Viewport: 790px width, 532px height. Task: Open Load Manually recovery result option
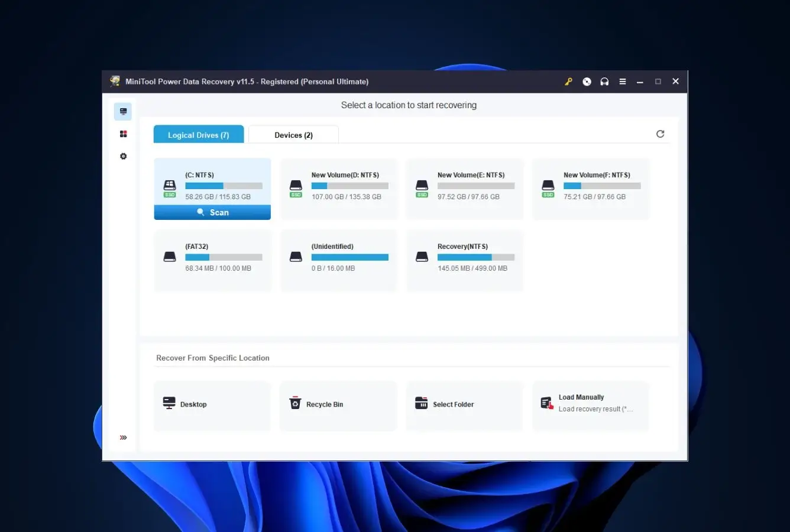(x=590, y=406)
